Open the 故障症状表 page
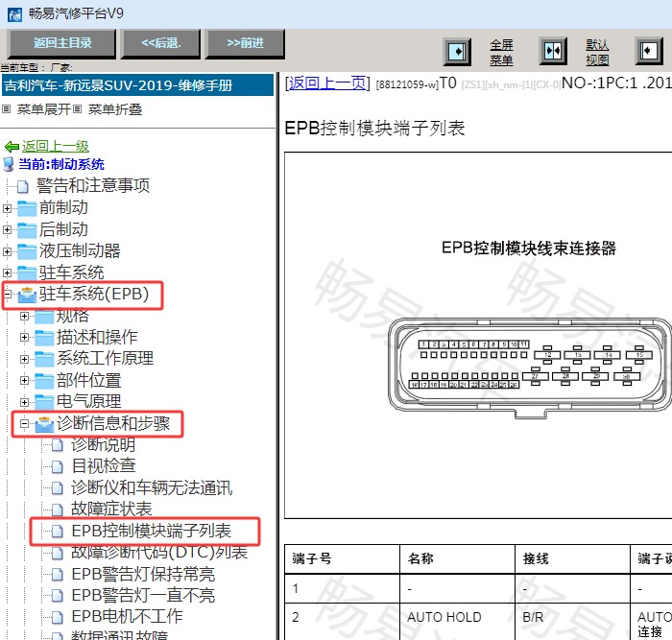This screenshot has height=640, width=672. point(112,509)
